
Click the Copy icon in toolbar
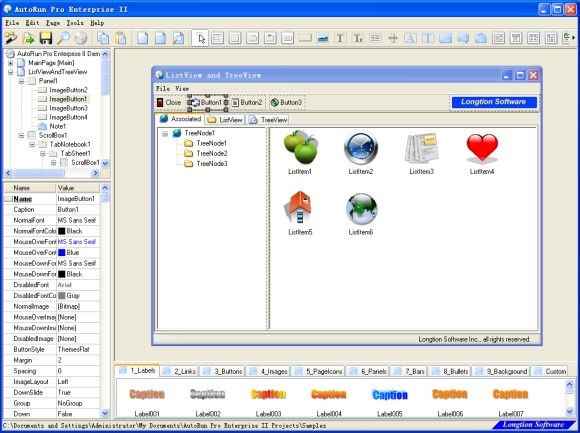click(103, 38)
